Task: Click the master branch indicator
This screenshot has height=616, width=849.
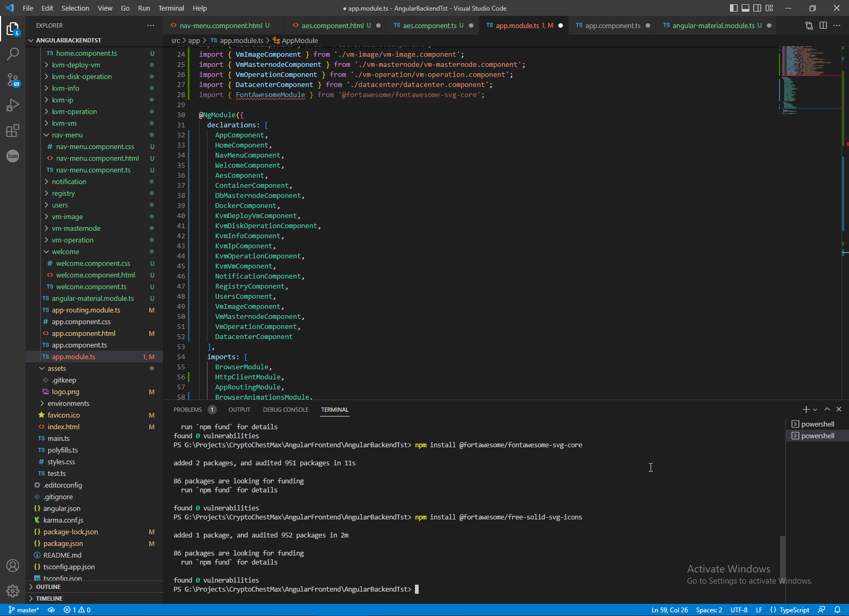Action: (24, 610)
